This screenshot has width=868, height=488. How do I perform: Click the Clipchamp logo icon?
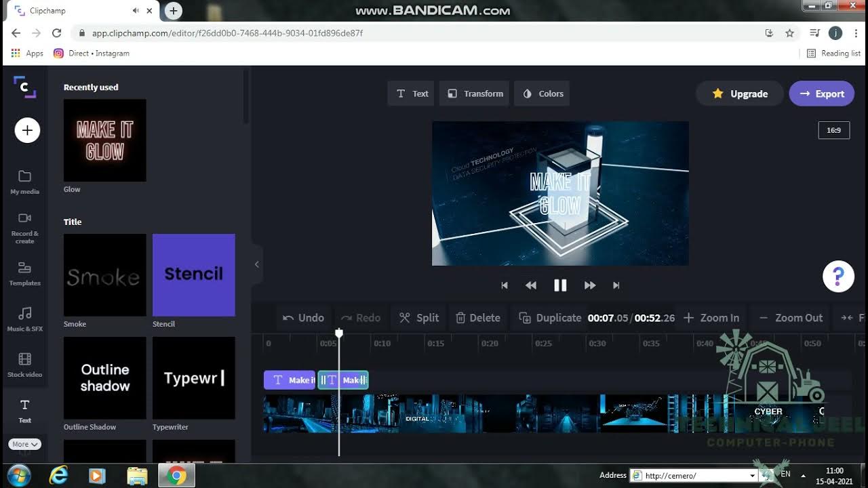coord(25,87)
